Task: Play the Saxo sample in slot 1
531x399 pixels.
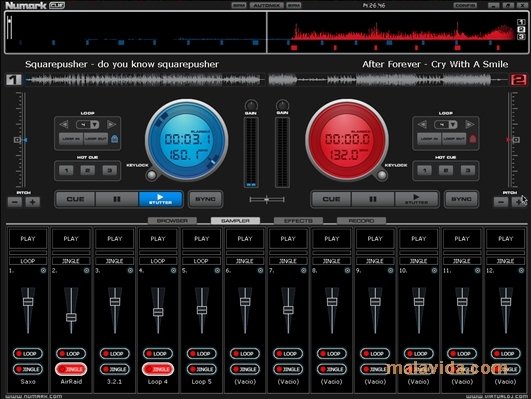Action: coord(28,239)
